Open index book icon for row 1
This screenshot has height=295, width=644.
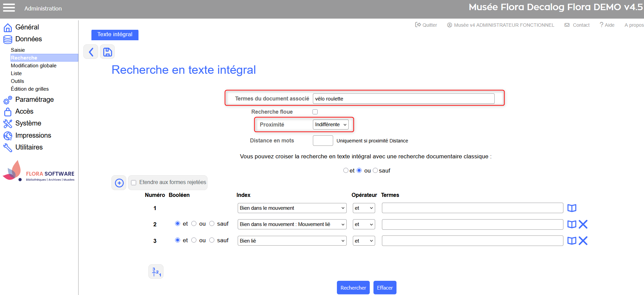[572, 208]
